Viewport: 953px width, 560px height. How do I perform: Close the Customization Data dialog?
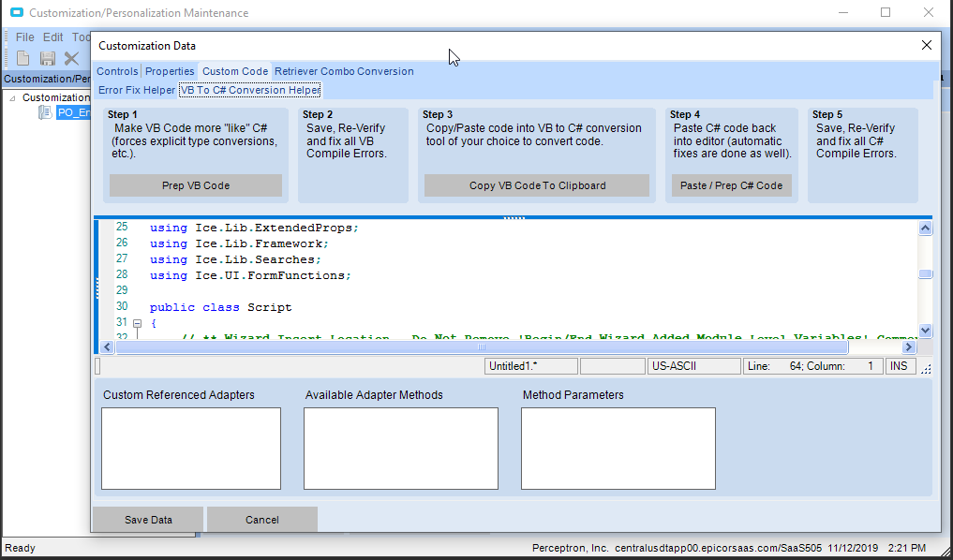926,46
